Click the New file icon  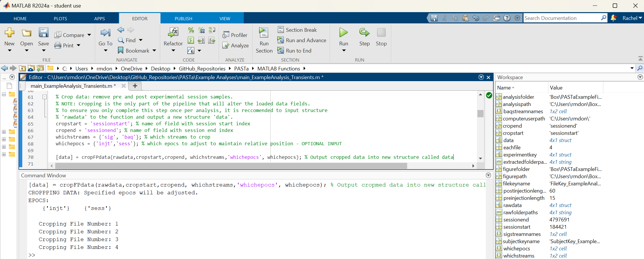tap(9, 33)
